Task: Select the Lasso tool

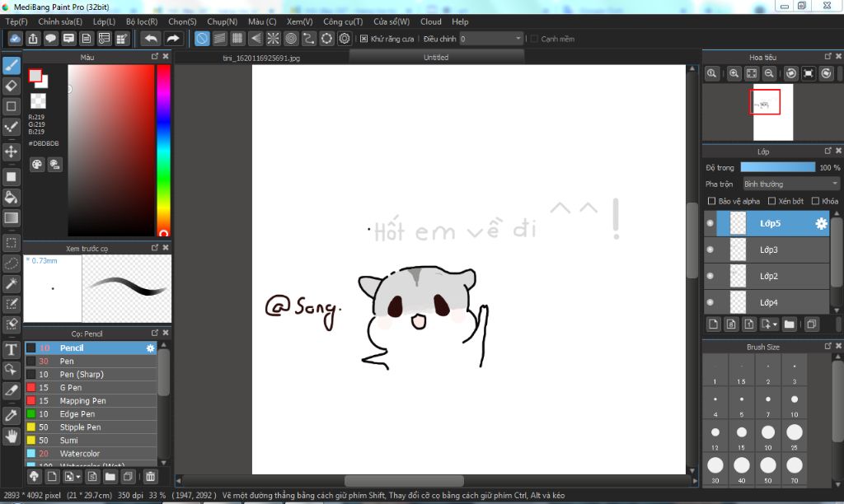Action: pyautogui.click(x=12, y=264)
